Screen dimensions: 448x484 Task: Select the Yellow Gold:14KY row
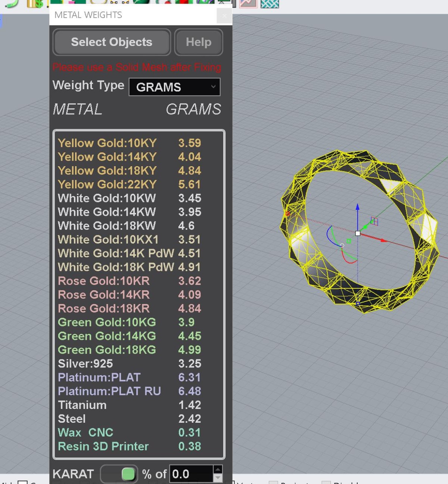coord(130,157)
